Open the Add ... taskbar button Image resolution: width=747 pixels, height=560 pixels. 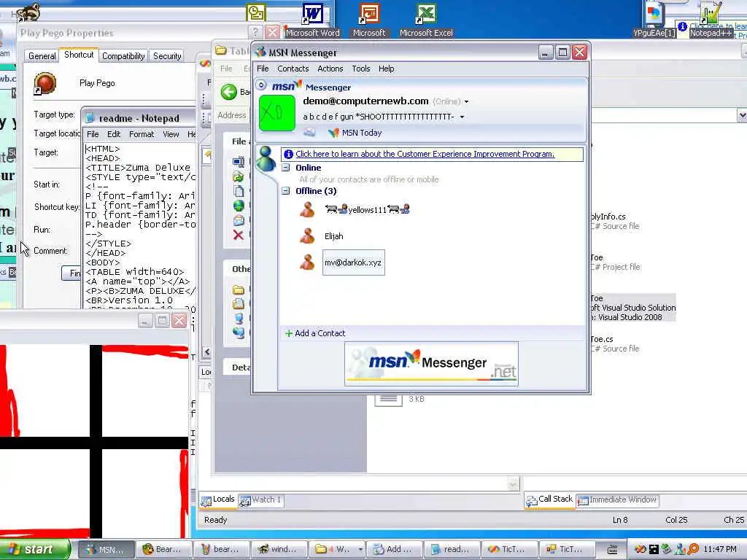pyautogui.click(x=394, y=550)
